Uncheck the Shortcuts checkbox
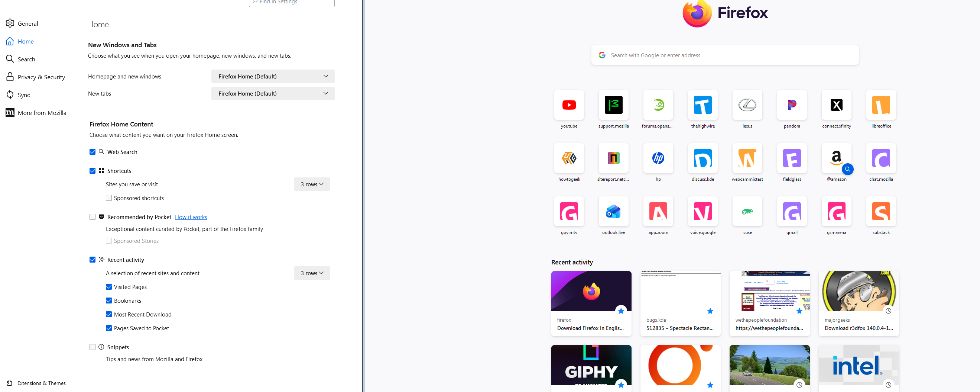Image resolution: width=980 pixels, height=392 pixels. pos(93,171)
